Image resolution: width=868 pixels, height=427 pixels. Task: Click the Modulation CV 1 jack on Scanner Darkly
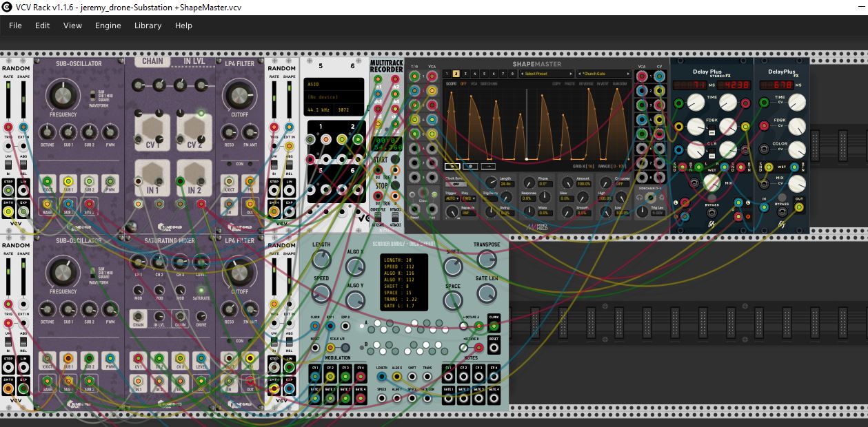(x=315, y=376)
